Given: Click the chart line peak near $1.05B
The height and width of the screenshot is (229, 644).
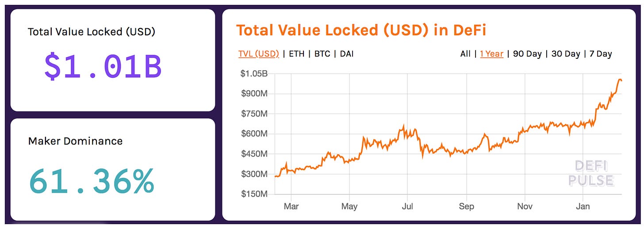Looking at the screenshot, I should pyautogui.click(x=620, y=79).
